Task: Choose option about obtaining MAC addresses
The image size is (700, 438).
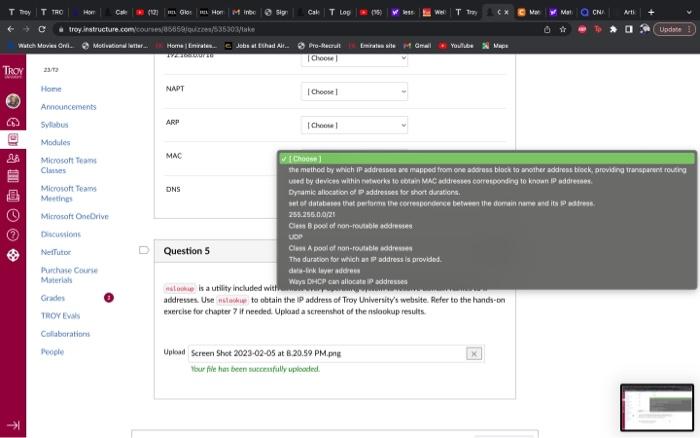Action: (487, 181)
